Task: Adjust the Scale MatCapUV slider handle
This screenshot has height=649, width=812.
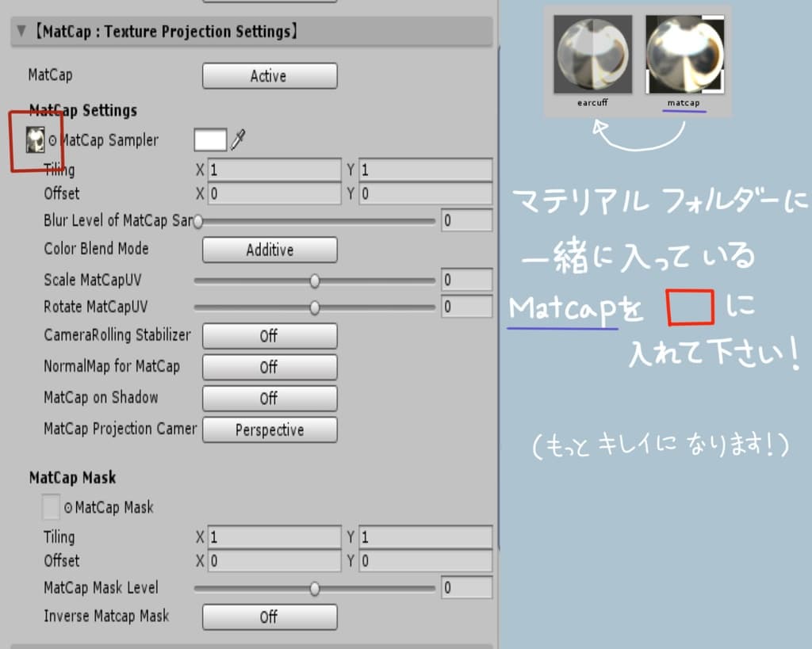Action: 314,281
